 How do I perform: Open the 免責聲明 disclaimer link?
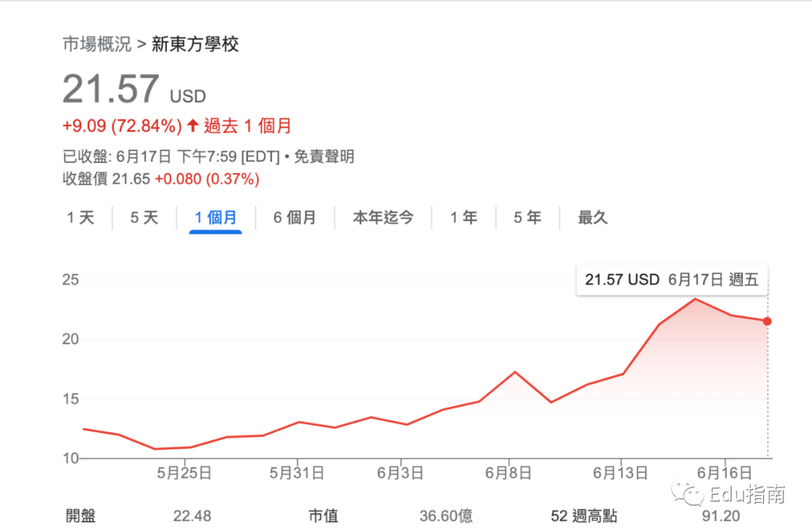324,156
